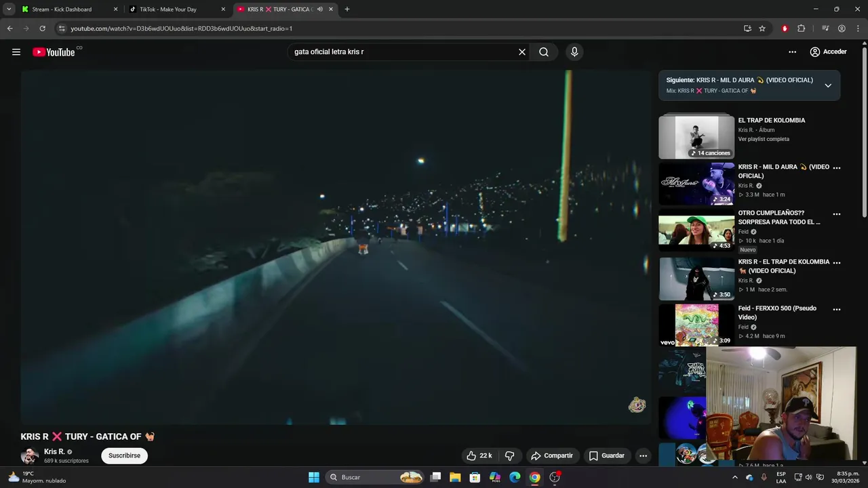Open the red extension icon

[x=785, y=28]
